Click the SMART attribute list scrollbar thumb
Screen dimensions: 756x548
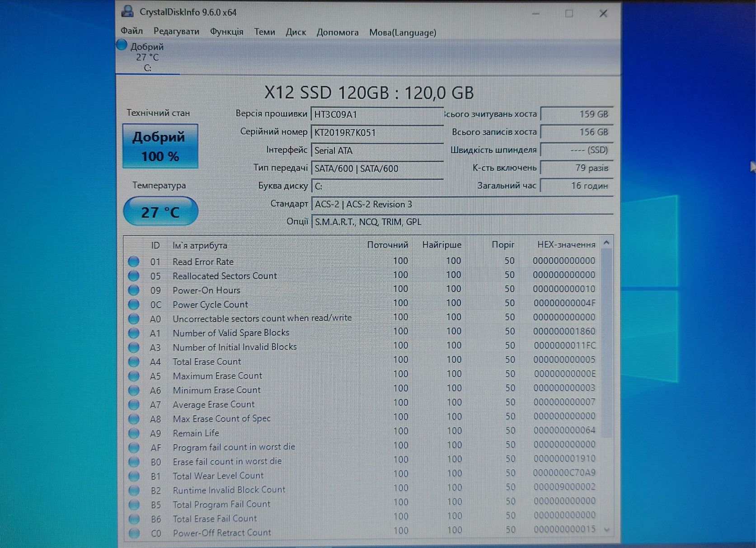[607, 343]
